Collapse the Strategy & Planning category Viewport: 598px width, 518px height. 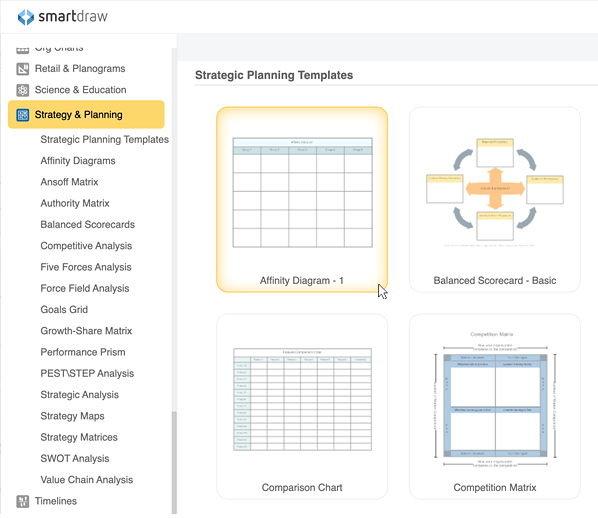pos(86,114)
